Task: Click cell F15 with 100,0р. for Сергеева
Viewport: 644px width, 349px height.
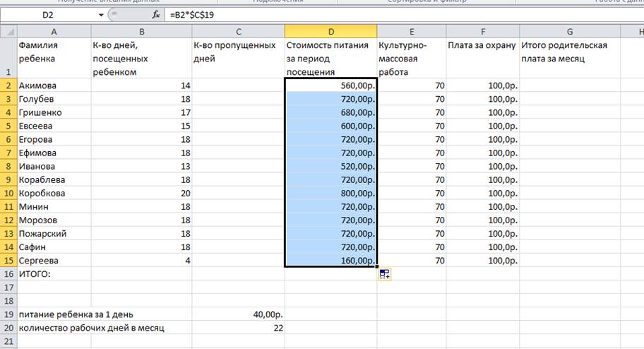Action: [483, 261]
